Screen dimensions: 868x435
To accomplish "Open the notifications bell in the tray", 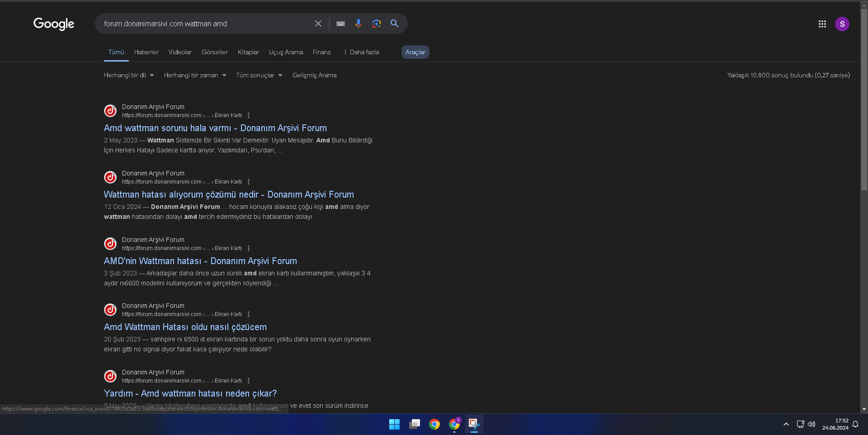I will pyautogui.click(x=855, y=424).
